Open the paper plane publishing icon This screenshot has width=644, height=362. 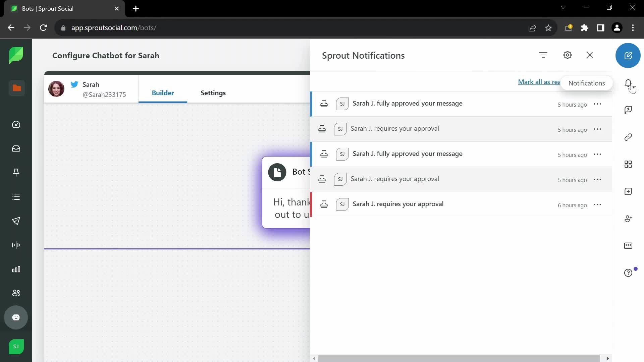click(16, 221)
